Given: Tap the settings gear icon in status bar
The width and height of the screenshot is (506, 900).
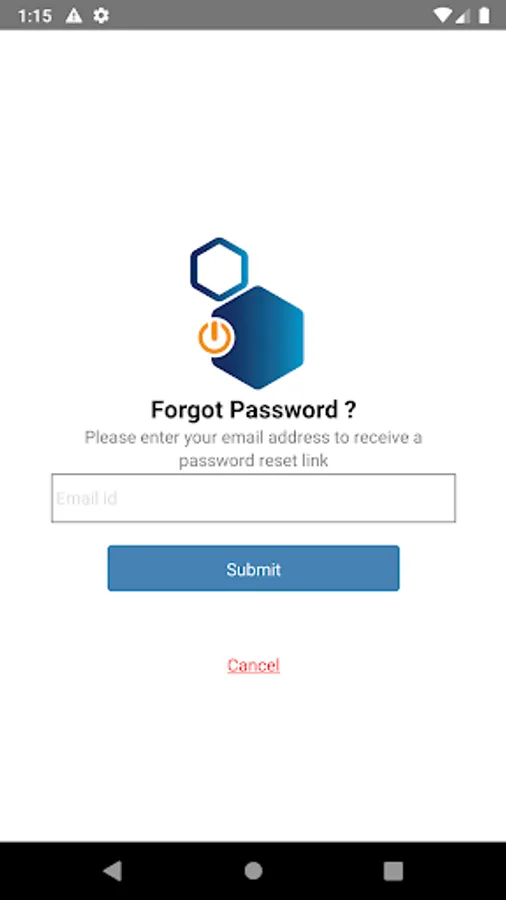Looking at the screenshot, I should tap(101, 15).
